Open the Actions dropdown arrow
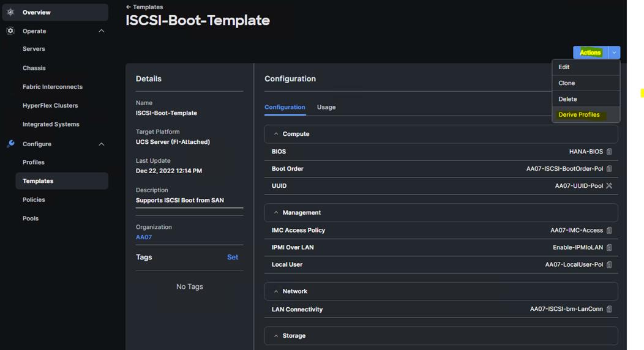 pyautogui.click(x=614, y=53)
